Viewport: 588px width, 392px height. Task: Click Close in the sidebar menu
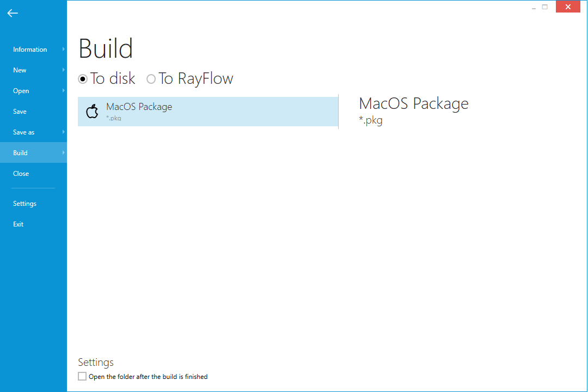21,173
